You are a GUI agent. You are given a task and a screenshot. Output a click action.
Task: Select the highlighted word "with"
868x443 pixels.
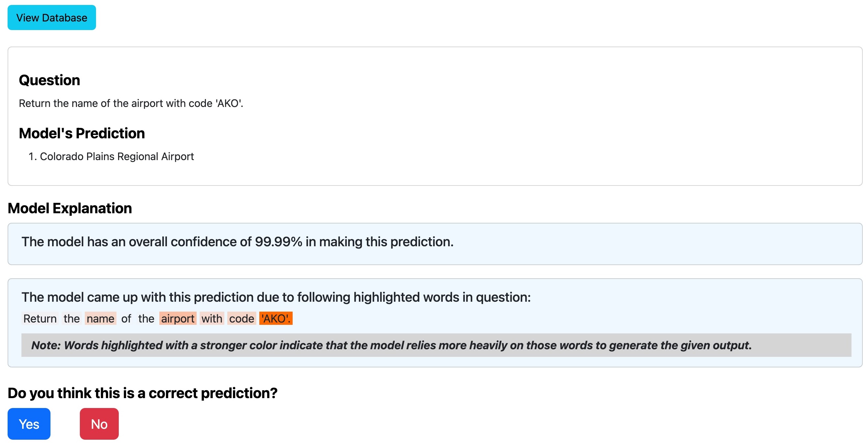click(x=211, y=318)
